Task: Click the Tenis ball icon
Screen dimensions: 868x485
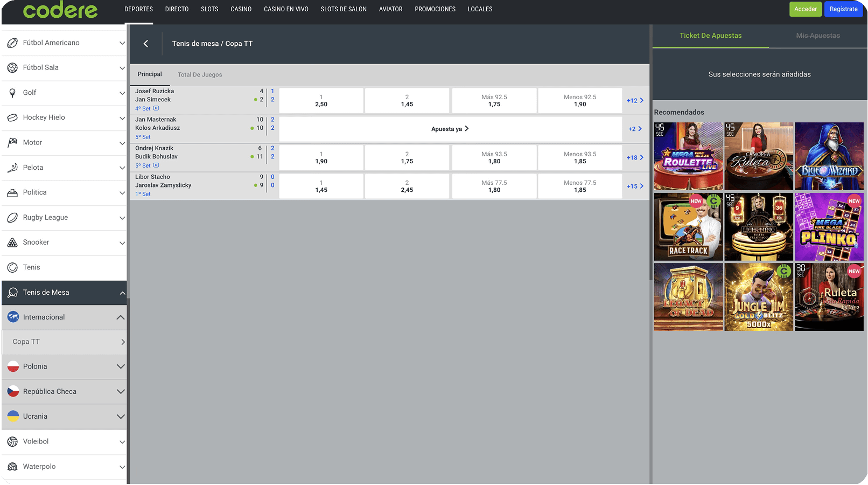Action: 12,267
